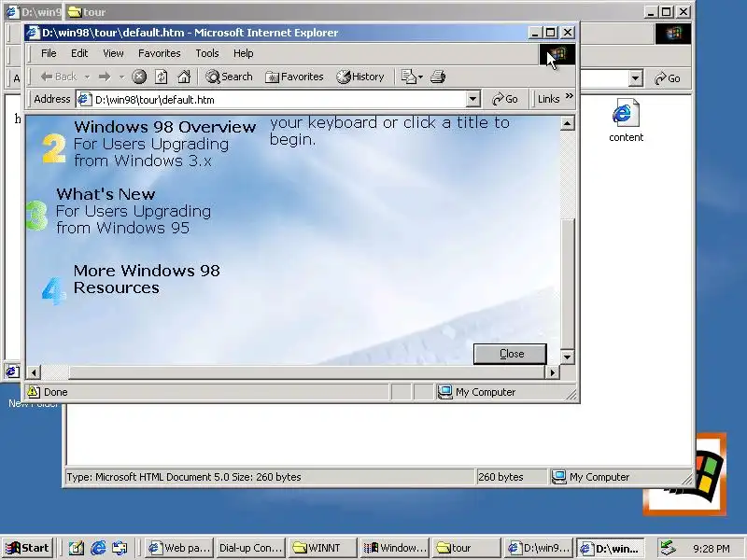Click the Back arrow in Internet Explorer
The image size is (747, 560).
[59, 77]
